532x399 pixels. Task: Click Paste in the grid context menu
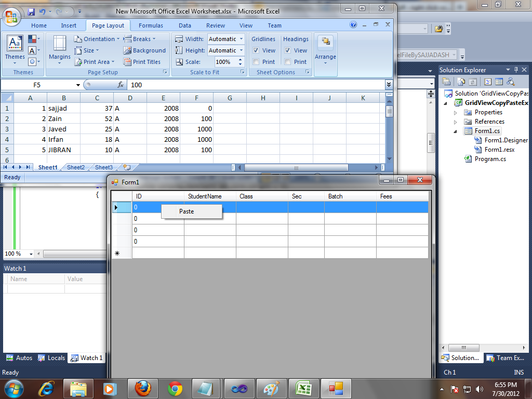coord(185,211)
